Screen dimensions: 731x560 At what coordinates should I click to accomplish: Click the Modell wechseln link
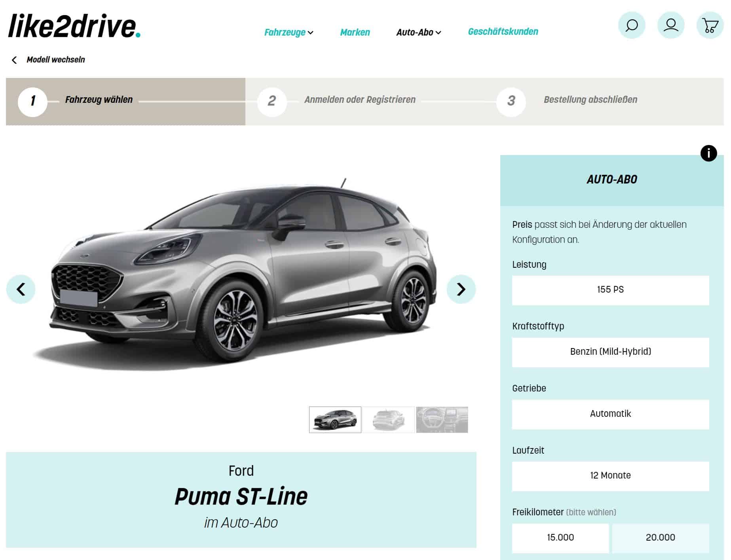click(x=56, y=60)
